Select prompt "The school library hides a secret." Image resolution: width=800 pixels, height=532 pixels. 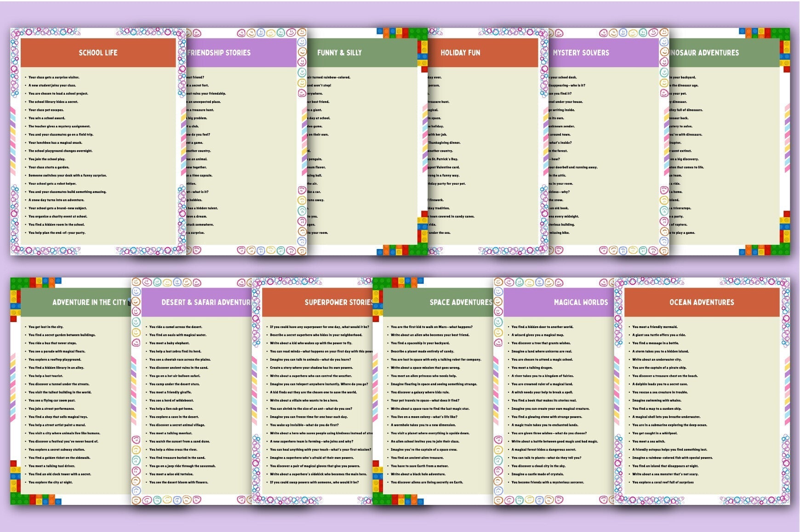[x=53, y=102]
